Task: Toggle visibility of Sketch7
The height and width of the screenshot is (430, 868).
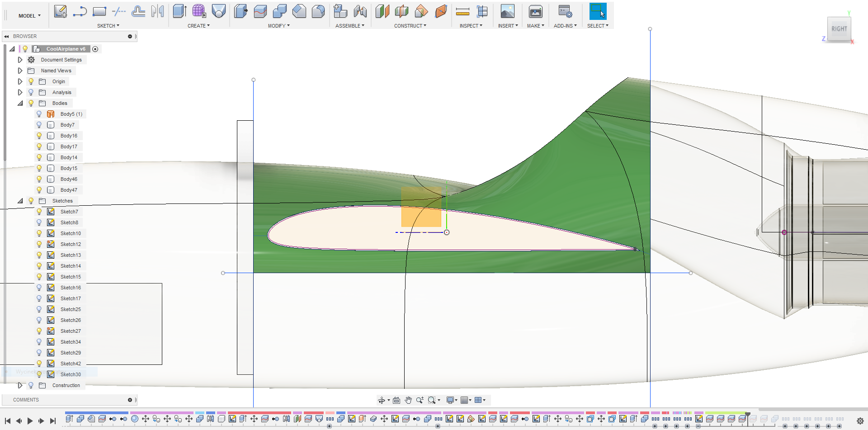Action: tap(39, 212)
